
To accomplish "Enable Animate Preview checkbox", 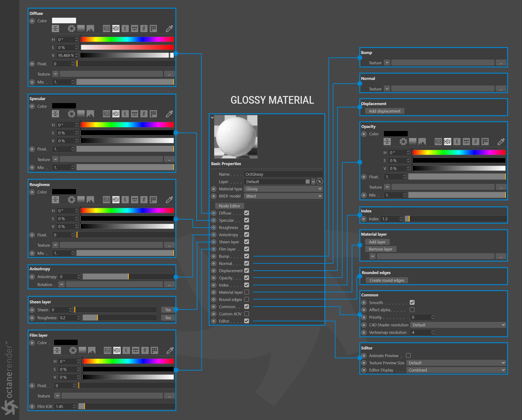I will point(408,356).
